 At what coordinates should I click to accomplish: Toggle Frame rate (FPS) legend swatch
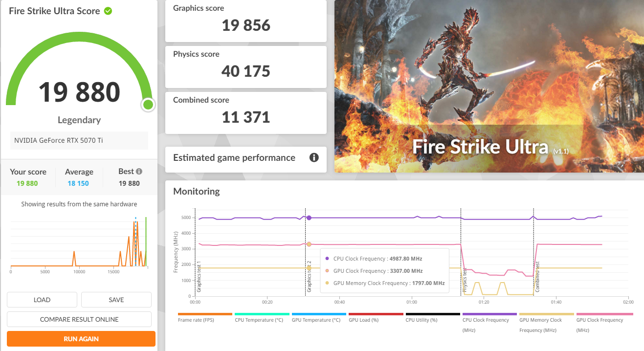pos(205,314)
